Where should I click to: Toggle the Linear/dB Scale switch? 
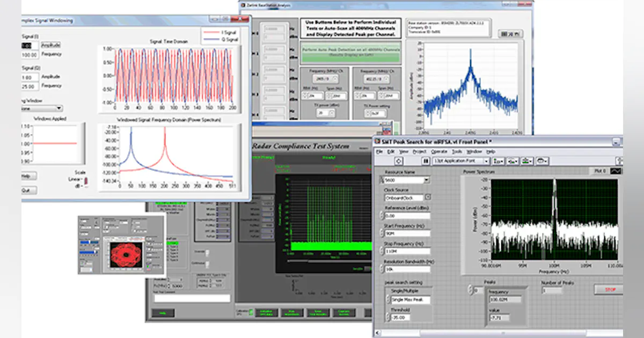pyautogui.click(x=86, y=182)
